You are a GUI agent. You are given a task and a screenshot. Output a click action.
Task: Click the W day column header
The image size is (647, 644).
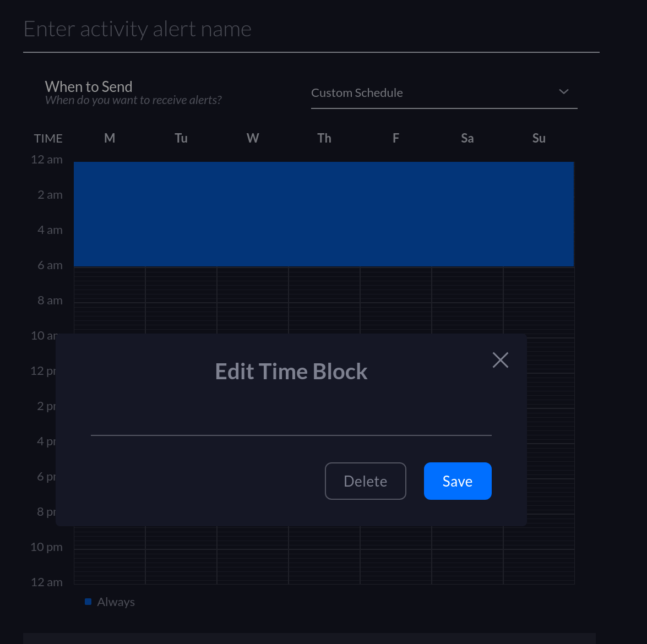(253, 138)
